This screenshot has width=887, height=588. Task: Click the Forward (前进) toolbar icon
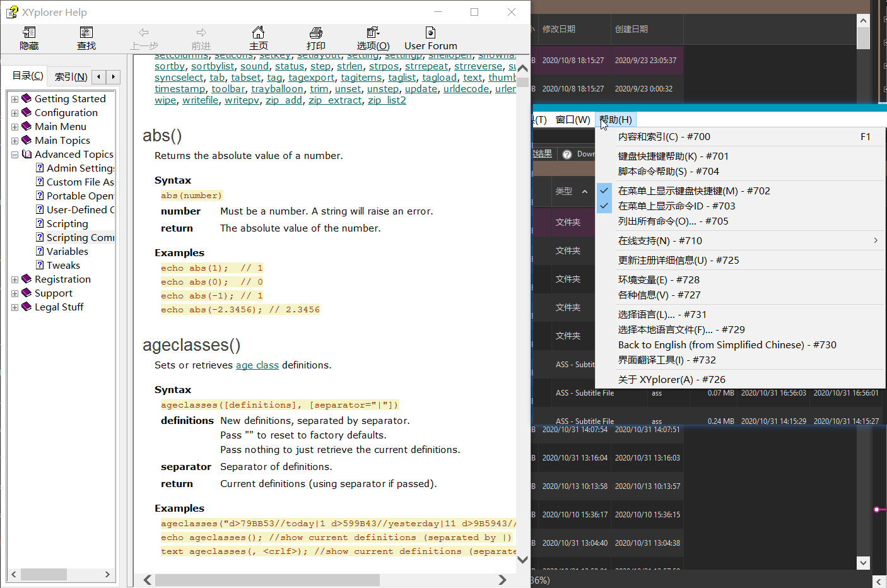(201, 33)
